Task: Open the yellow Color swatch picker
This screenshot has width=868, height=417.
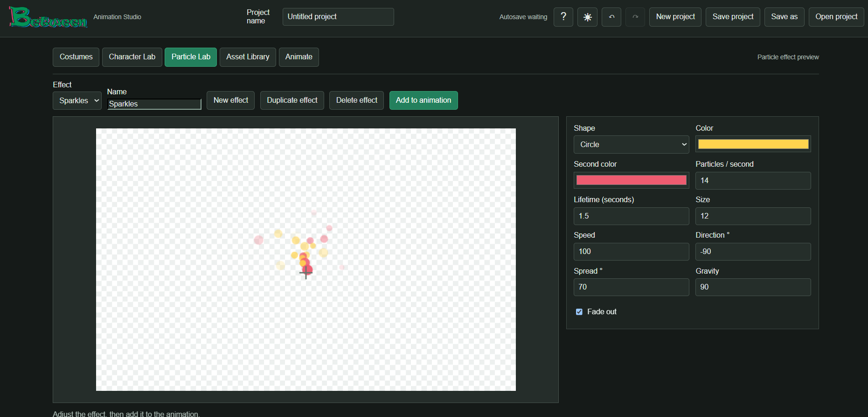Action: point(753,144)
